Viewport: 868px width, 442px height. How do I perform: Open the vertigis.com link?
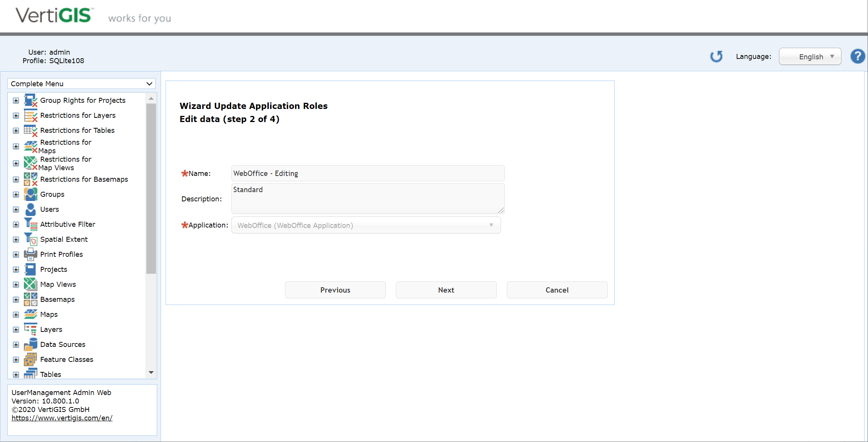62,418
